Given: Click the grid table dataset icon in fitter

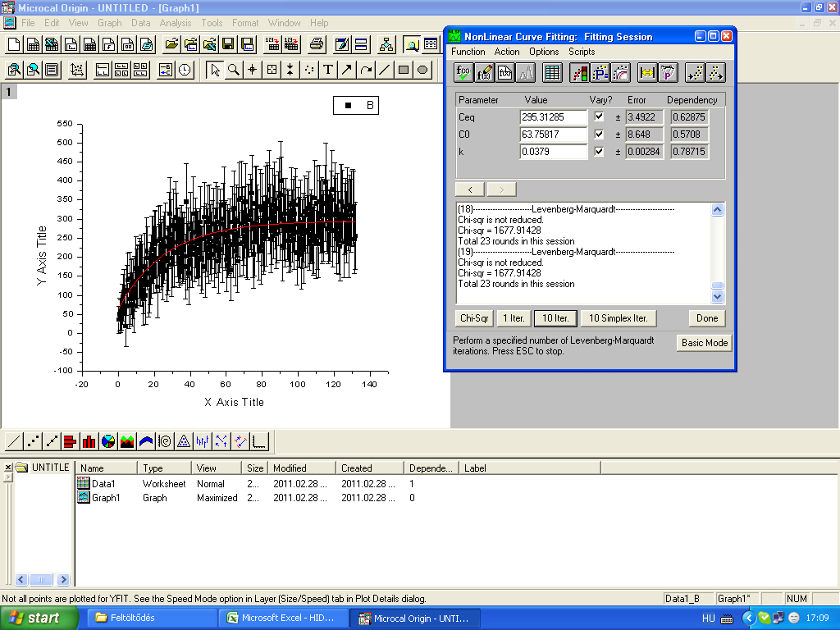Looking at the screenshot, I should 552,73.
